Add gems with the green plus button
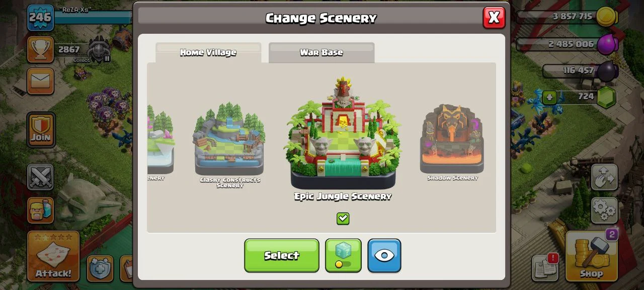Viewport: 644px width, 290px height. pyautogui.click(x=549, y=97)
